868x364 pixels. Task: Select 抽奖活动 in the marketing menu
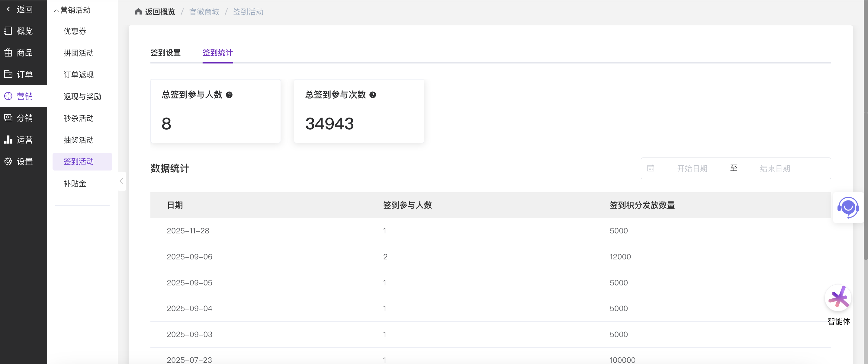79,140
